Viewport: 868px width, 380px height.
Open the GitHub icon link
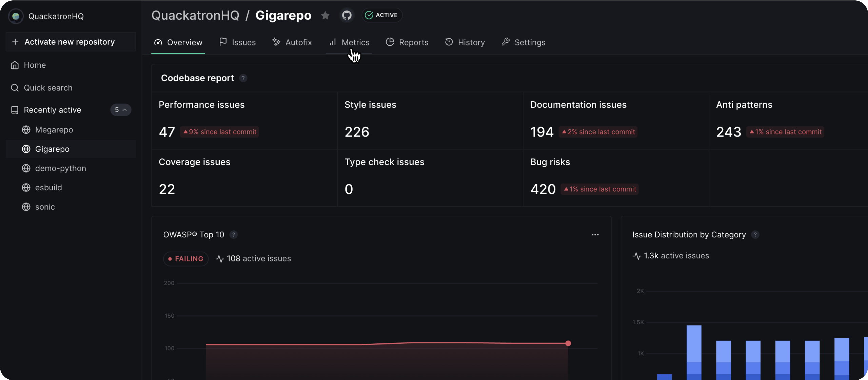coord(347,15)
